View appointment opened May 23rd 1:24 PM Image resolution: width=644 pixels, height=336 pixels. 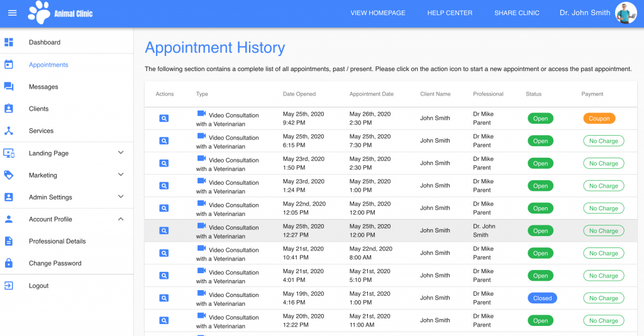coord(164,186)
